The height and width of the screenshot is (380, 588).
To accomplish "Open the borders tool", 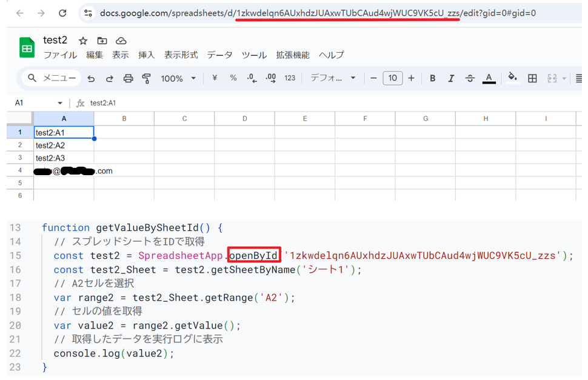I will click(x=532, y=78).
